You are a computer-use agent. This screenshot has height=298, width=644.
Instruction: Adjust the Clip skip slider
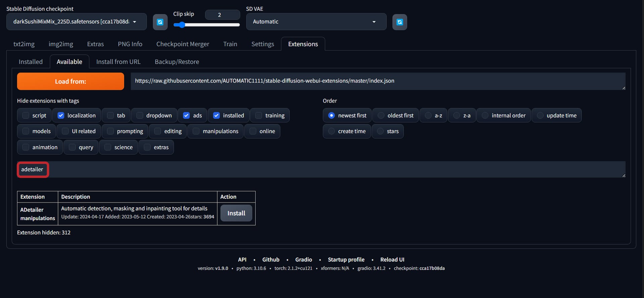(206, 25)
